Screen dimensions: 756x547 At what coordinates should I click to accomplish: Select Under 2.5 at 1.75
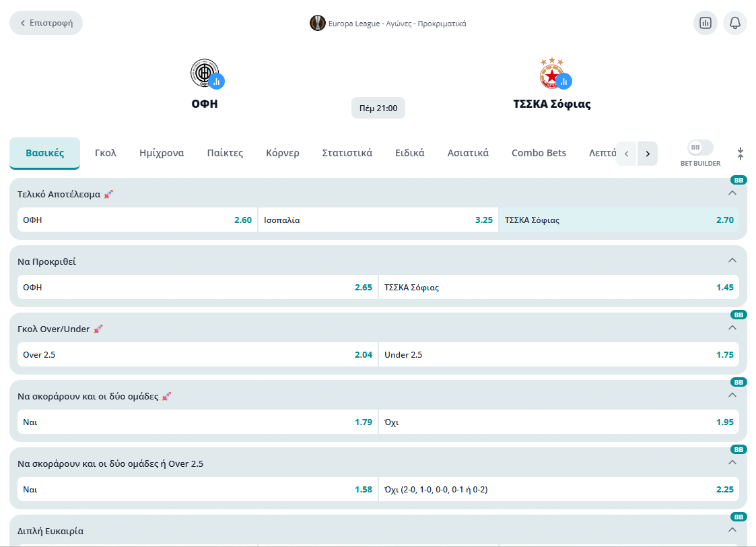(x=559, y=354)
